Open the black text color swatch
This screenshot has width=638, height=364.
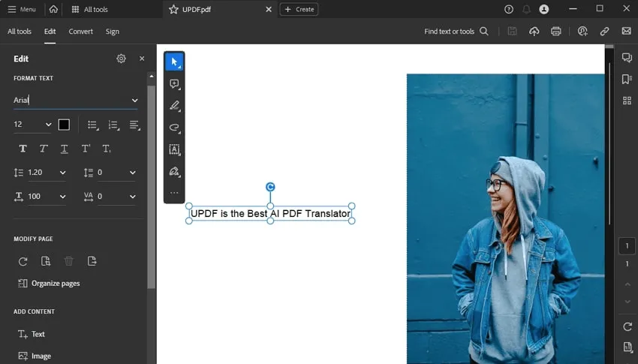(64, 125)
